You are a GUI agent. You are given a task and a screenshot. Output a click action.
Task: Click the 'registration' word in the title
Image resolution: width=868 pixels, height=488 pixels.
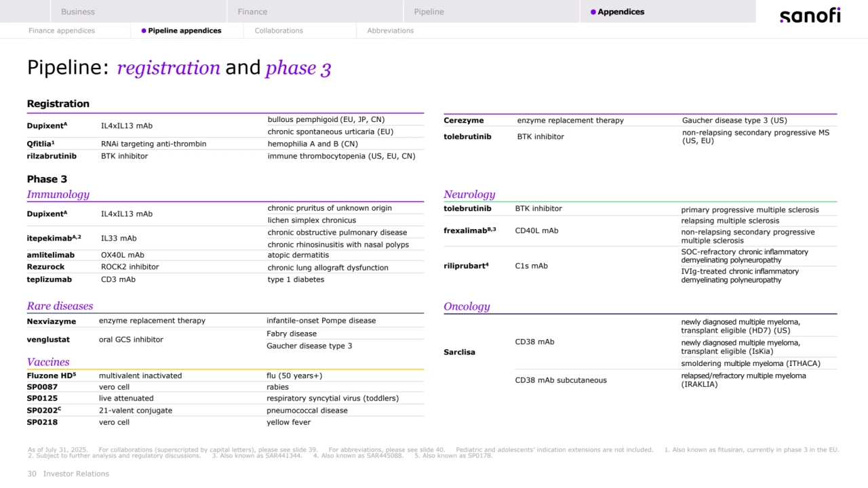168,68
